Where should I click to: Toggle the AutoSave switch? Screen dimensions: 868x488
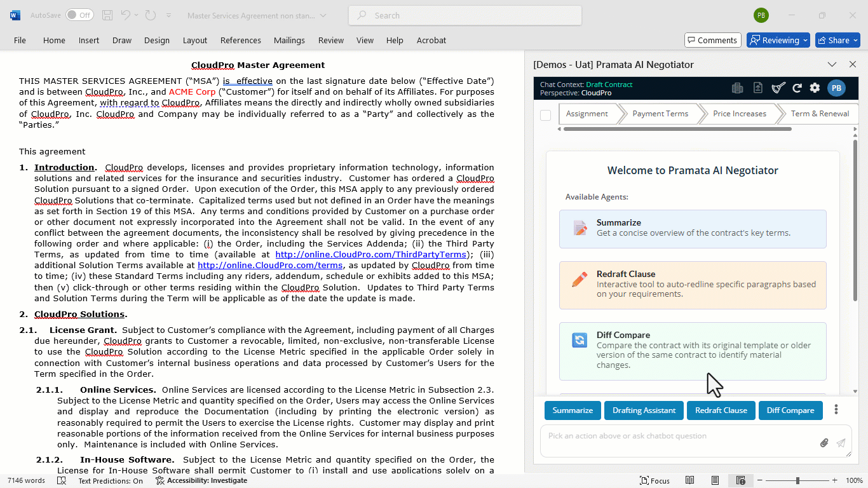[79, 15]
